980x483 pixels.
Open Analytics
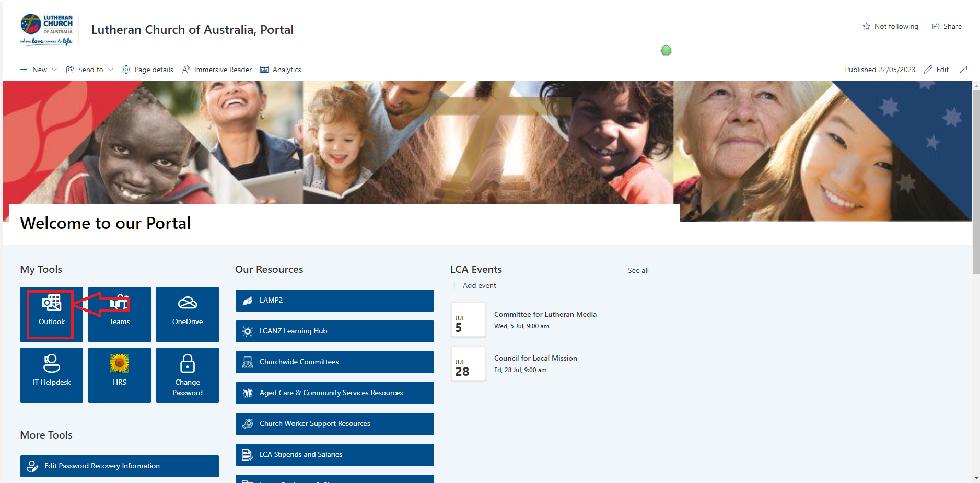[281, 70]
